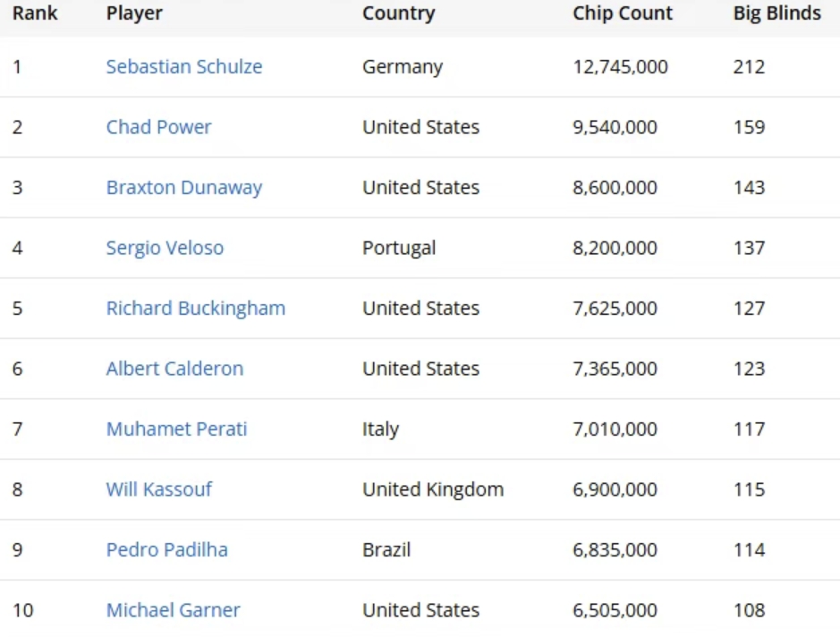Click the Portugal country cell
The image size is (840, 637).
point(399,249)
